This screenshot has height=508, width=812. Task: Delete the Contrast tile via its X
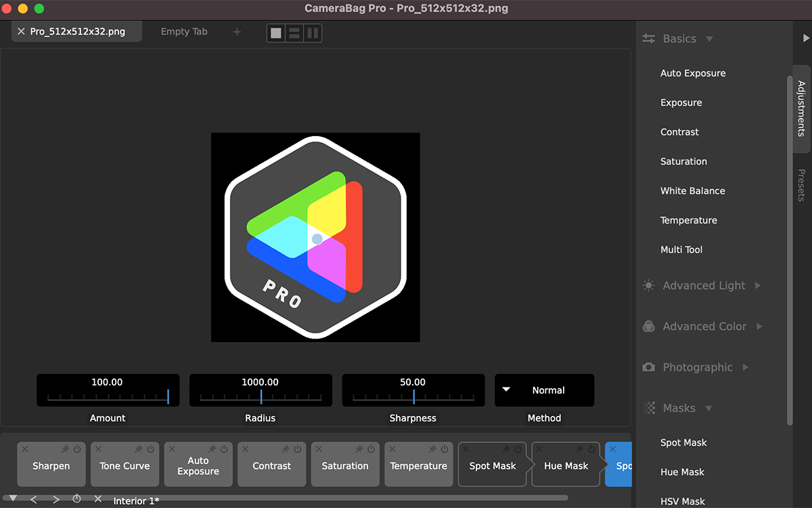click(245, 449)
